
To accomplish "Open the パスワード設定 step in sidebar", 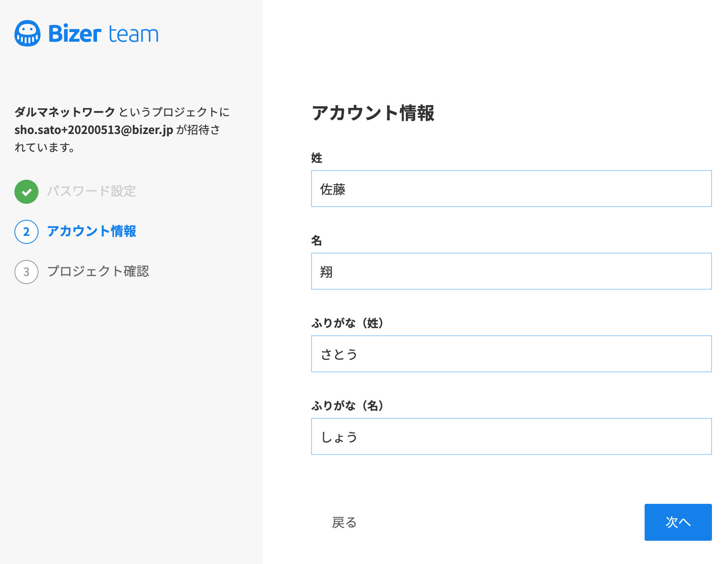I will [x=91, y=192].
